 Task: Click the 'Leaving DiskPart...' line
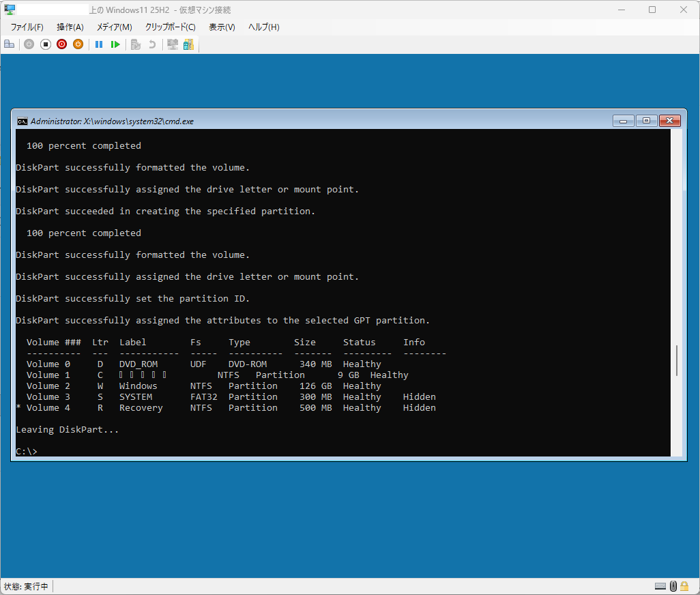point(68,430)
